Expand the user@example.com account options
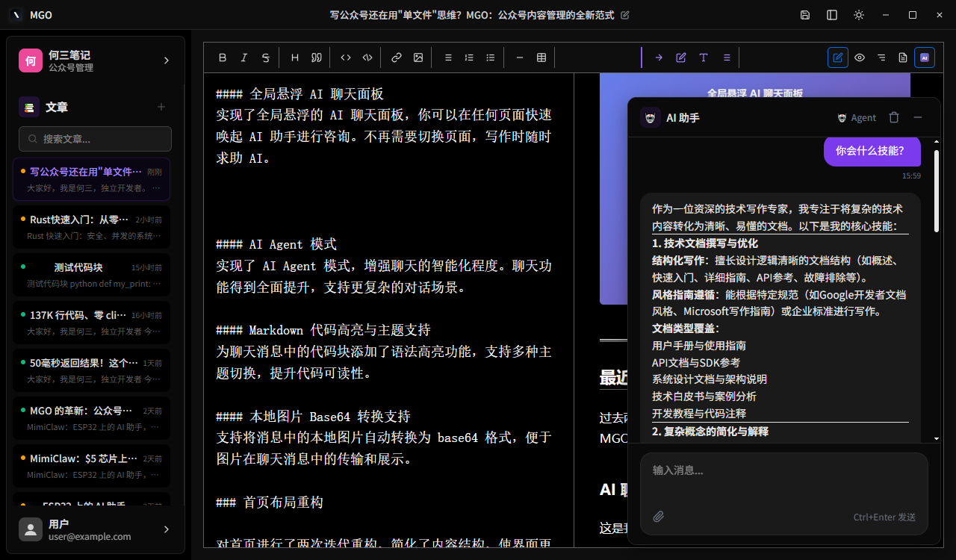Screen dimensions: 956x560 166,529
